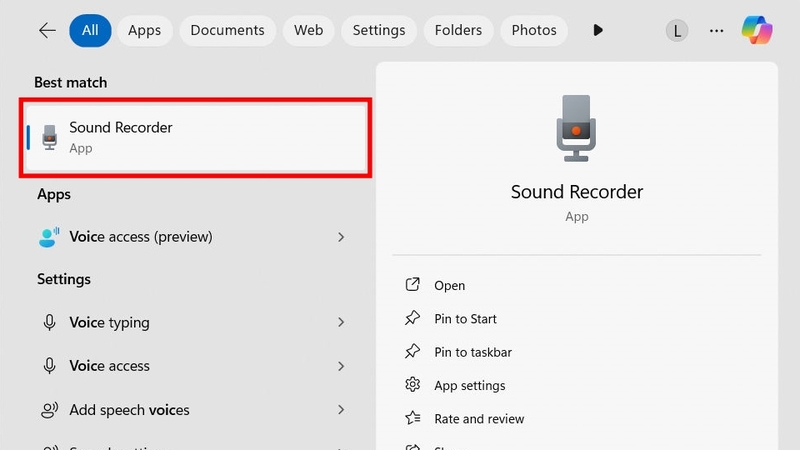The width and height of the screenshot is (800, 450).
Task: Expand the Voice typing chevron
Action: click(341, 322)
